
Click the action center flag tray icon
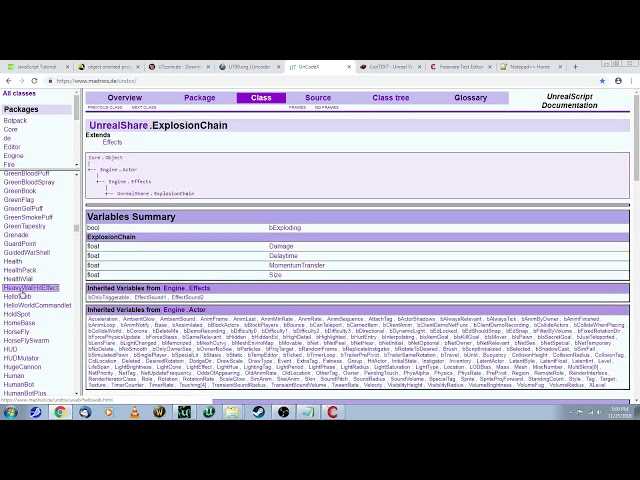point(580,412)
